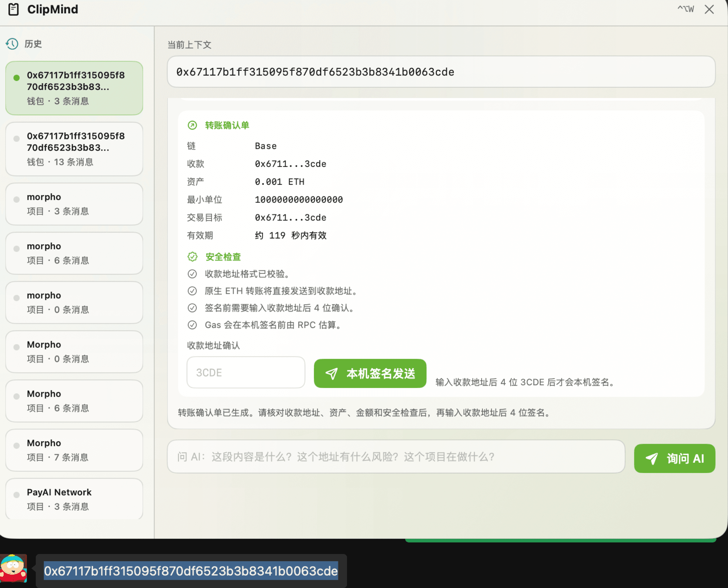This screenshot has height=588, width=728.
Task: Click the gray dot beside PayAI Network
Action: click(16, 495)
